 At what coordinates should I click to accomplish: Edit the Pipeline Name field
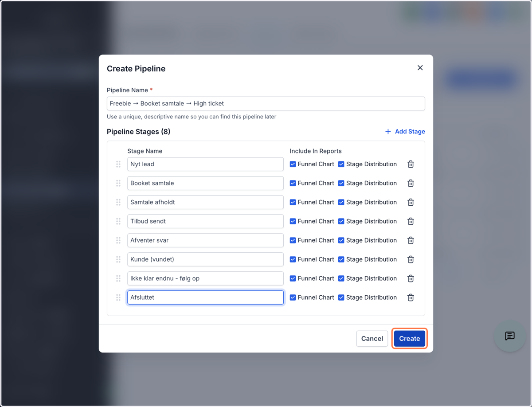click(266, 103)
